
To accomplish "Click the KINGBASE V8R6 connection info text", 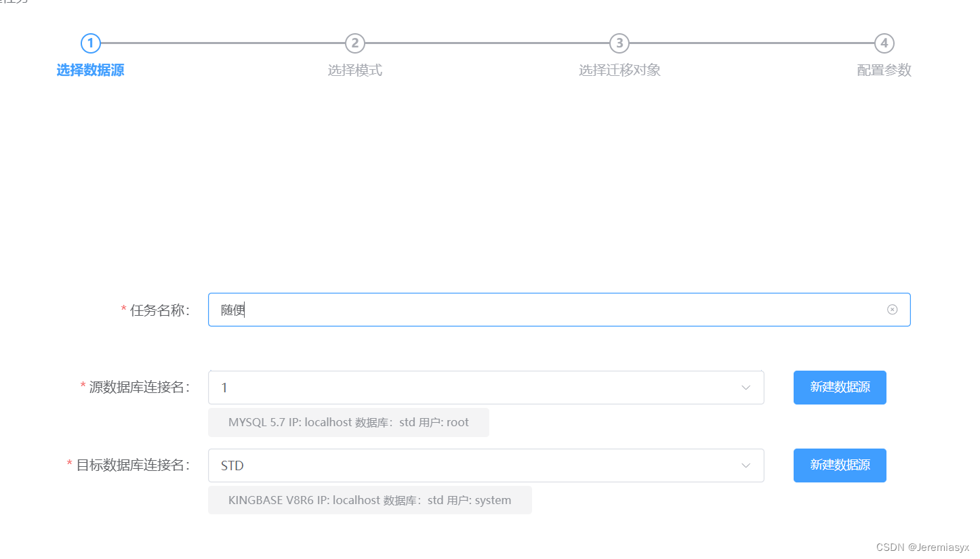I will [369, 500].
